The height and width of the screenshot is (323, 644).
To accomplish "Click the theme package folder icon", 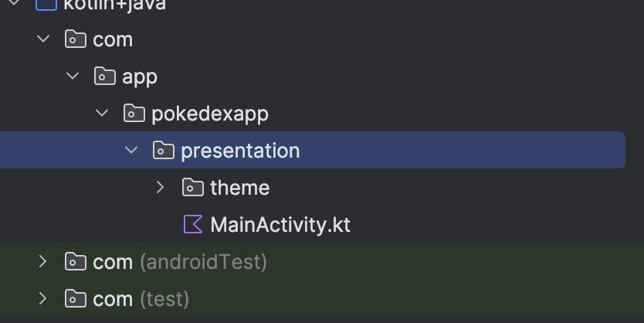I will point(192,188).
